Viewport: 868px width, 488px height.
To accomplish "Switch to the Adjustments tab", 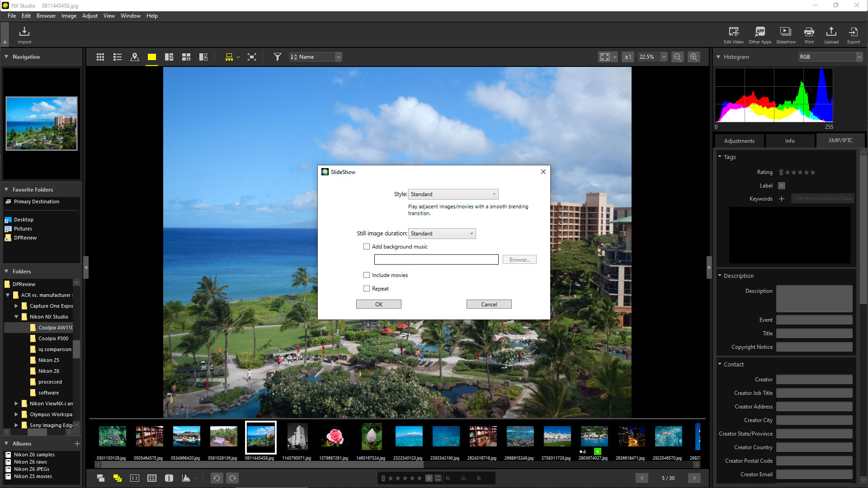I will 739,141.
